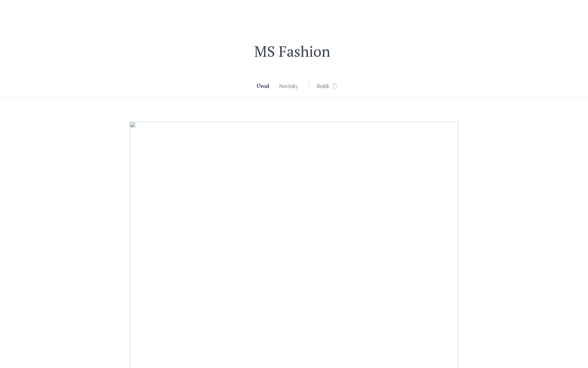Open the cart page using Košík
The height and width of the screenshot is (368, 588).
(322, 86)
